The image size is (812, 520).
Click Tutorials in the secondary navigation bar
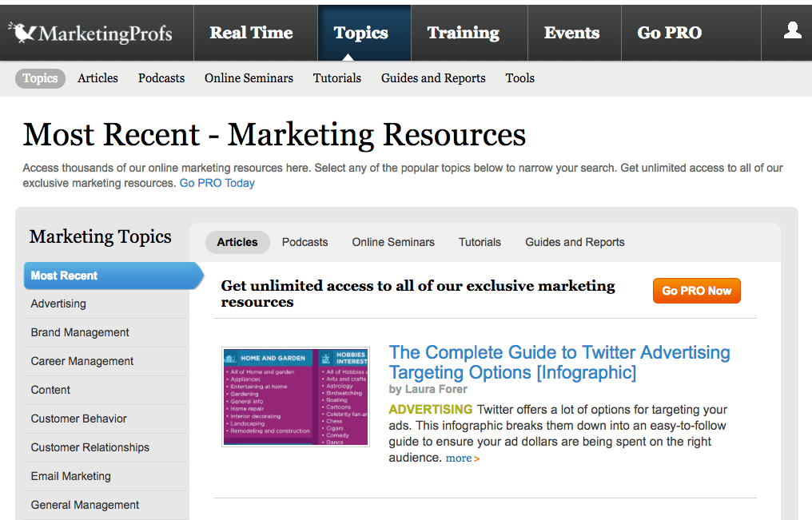pos(337,78)
